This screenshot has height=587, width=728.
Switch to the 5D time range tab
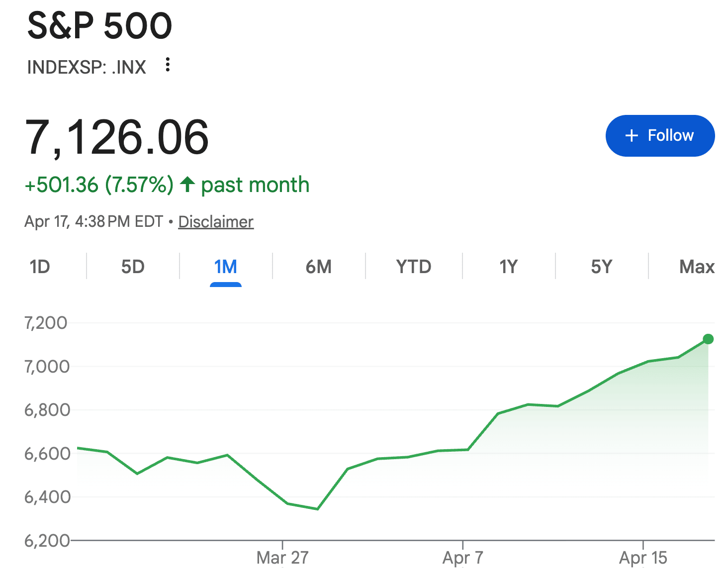click(x=133, y=267)
